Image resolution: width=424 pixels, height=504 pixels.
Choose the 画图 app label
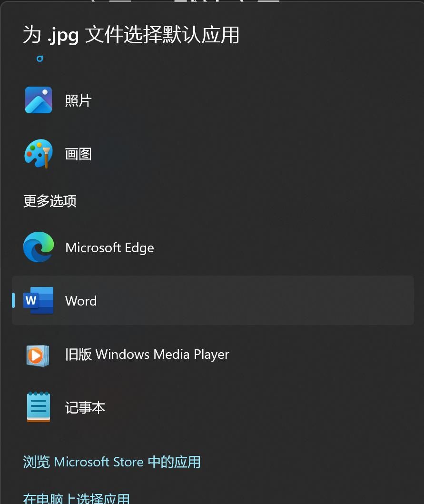point(78,154)
